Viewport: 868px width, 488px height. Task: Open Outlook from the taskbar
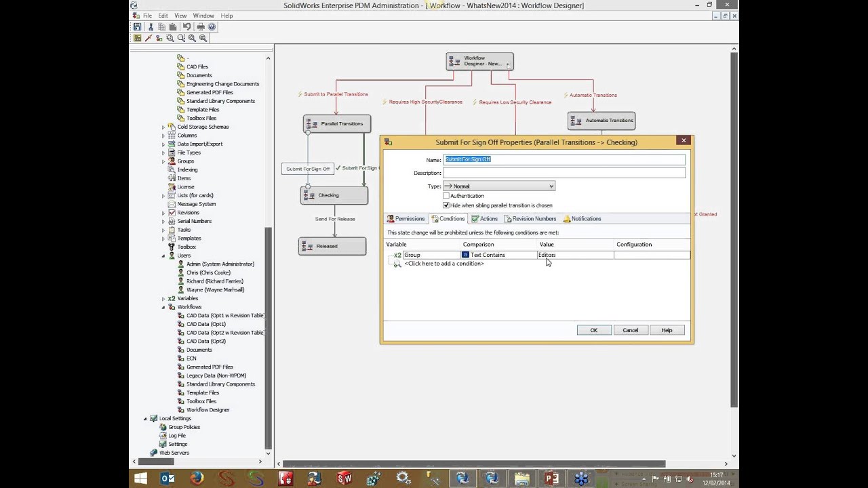point(167,479)
